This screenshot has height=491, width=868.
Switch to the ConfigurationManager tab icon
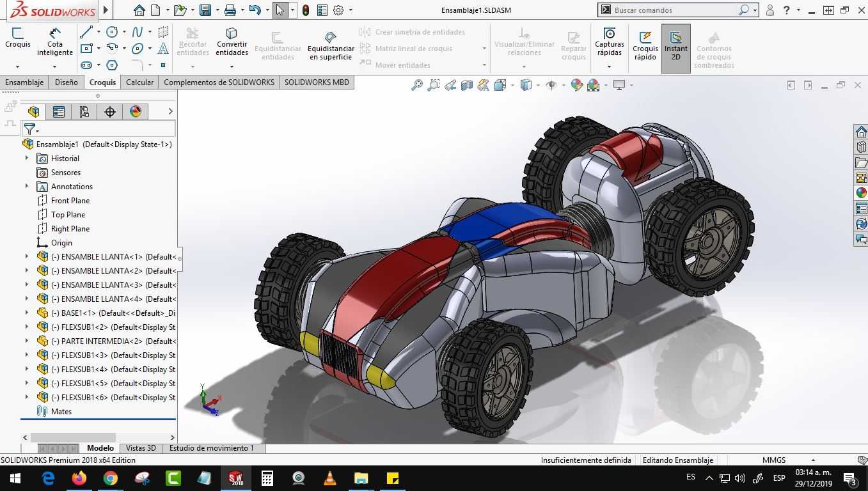click(84, 112)
